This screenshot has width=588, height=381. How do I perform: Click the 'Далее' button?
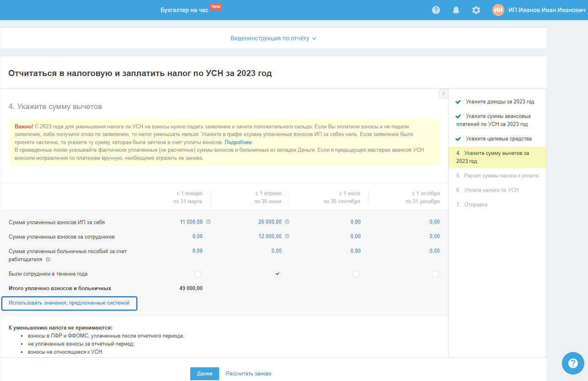point(205,374)
